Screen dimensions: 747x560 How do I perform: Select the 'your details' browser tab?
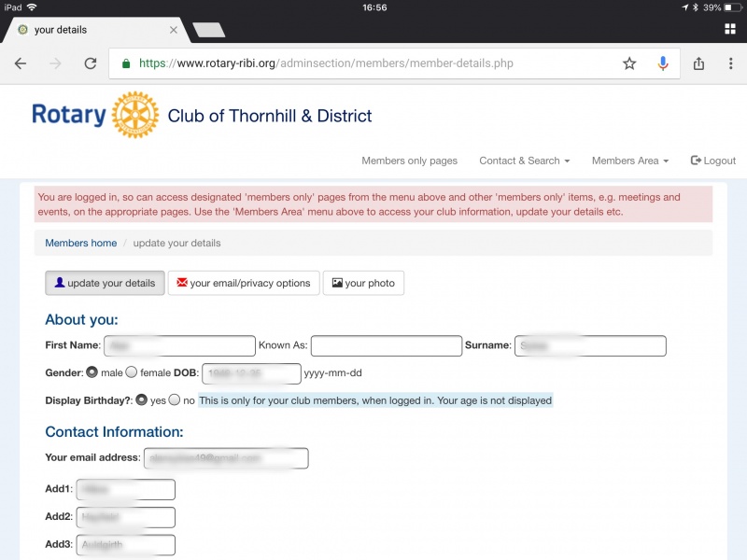point(95,30)
